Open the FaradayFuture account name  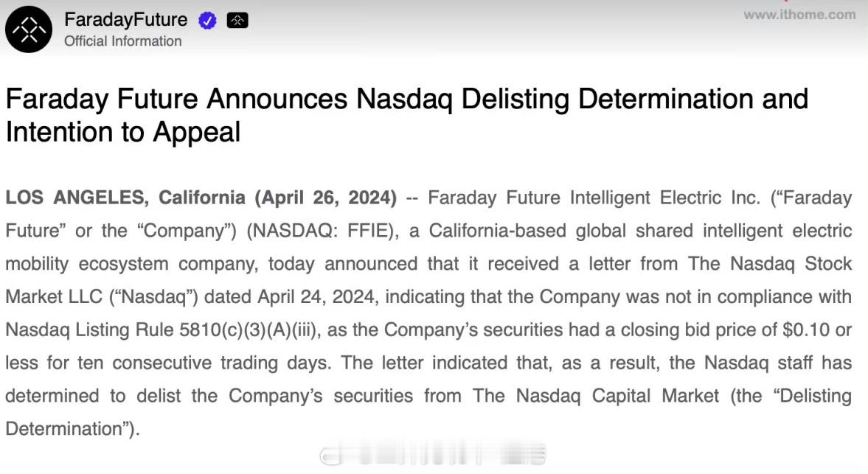[x=125, y=20]
